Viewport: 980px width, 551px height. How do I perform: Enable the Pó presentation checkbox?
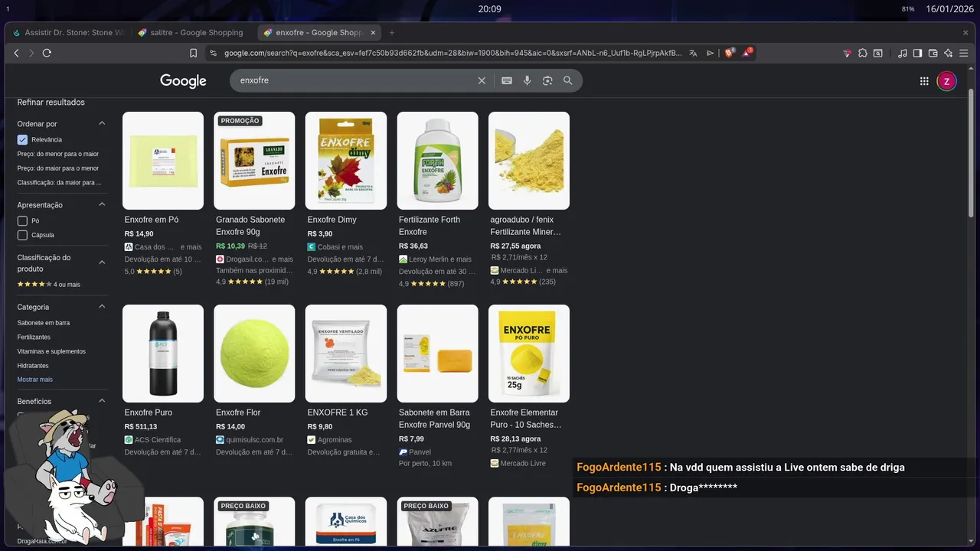[x=22, y=220]
